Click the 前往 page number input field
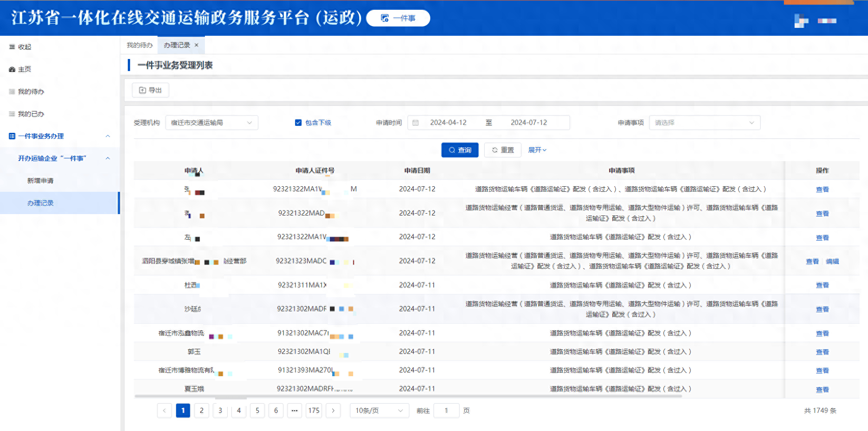Screen dimensions: 868x431 click(x=446, y=411)
